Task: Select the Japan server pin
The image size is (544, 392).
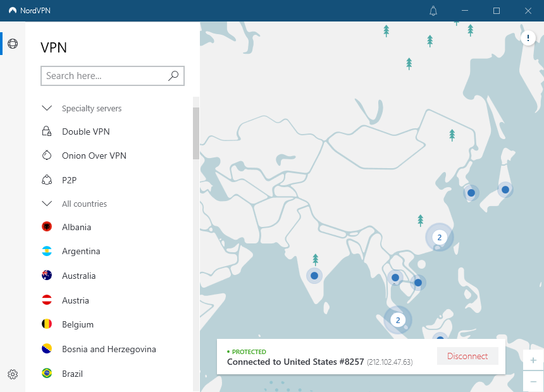Action: [x=505, y=190]
